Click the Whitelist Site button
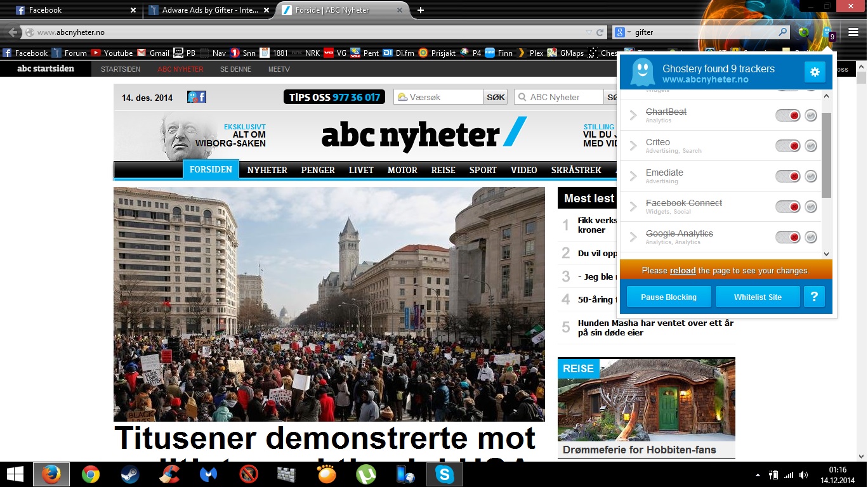Viewport: 868px width, 487px height. pyautogui.click(x=758, y=297)
